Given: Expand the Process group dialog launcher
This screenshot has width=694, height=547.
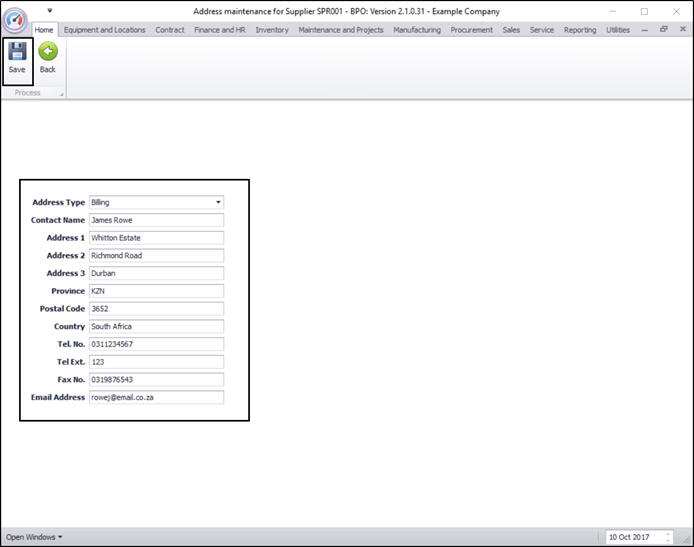Looking at the screenshot, I should pyautogui.click(x=62, y=94).
